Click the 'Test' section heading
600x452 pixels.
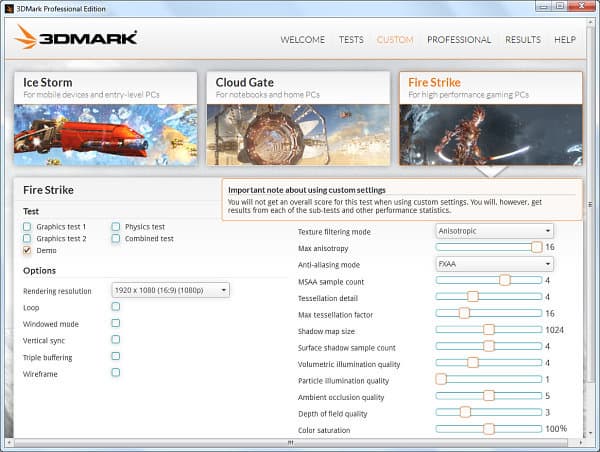[x=31, y=211]
